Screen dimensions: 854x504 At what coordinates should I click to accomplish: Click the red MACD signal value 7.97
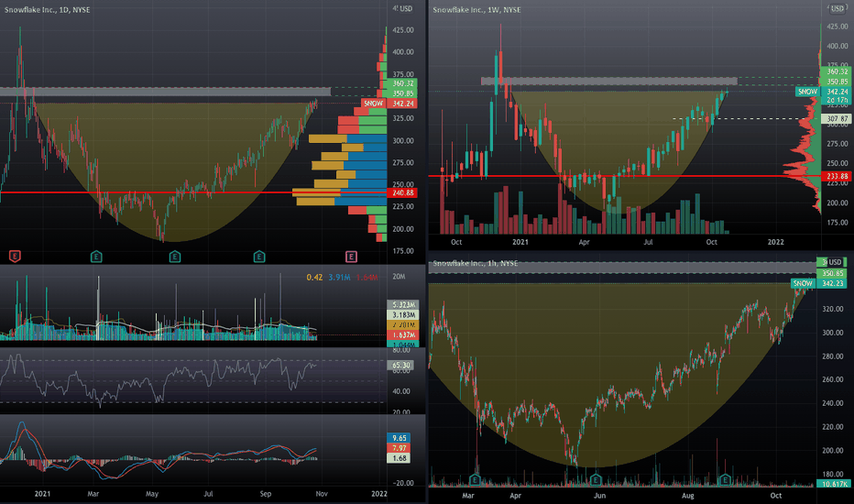400,448
